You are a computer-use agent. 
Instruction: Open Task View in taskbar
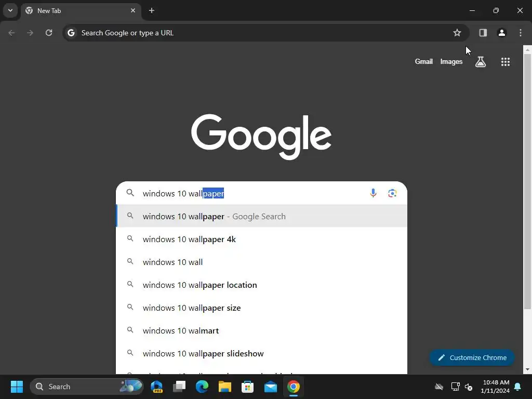[x=179, y=387]
